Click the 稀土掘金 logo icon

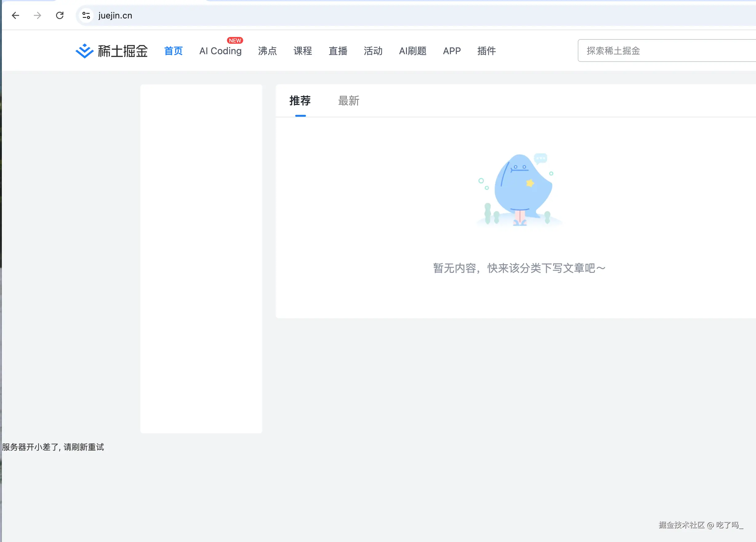84,51
